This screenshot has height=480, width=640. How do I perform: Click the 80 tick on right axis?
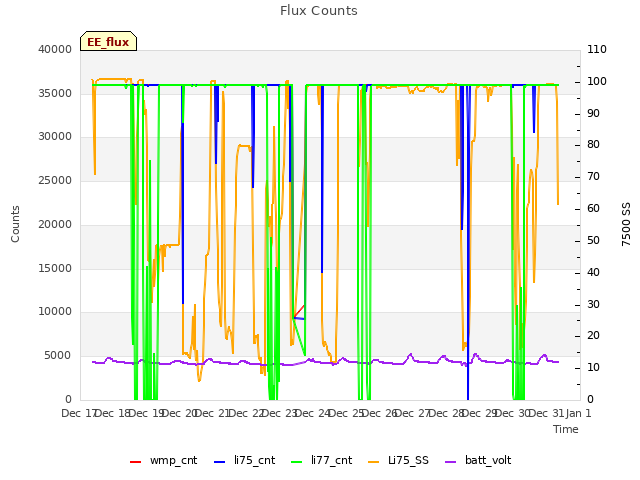593,144
